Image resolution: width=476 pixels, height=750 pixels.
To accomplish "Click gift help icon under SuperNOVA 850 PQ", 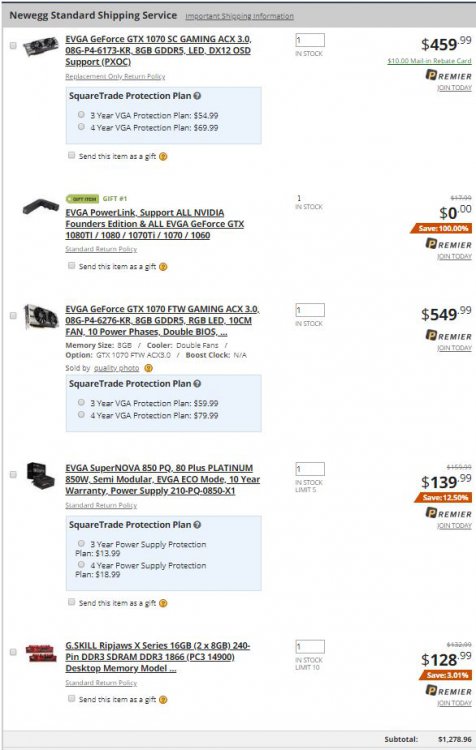I will click(x=163, y=603).
